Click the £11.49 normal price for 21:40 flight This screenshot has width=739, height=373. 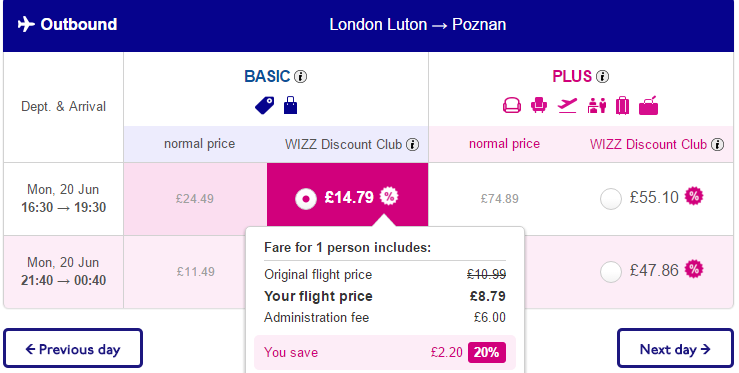point(196,272)
